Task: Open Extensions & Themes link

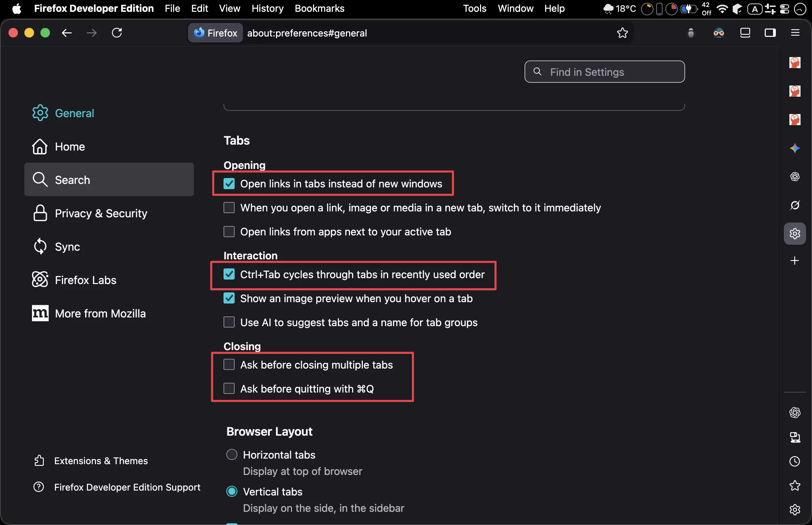Action: tap(101, 461)
